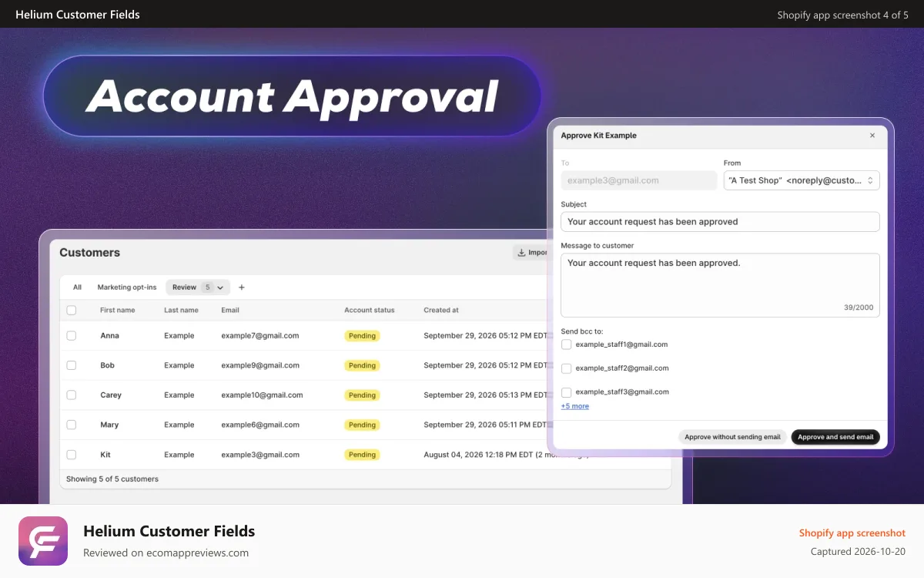Close the Approve Kit Example dialog
Screen dimensions: 924x578
click(x=872, y=136)
